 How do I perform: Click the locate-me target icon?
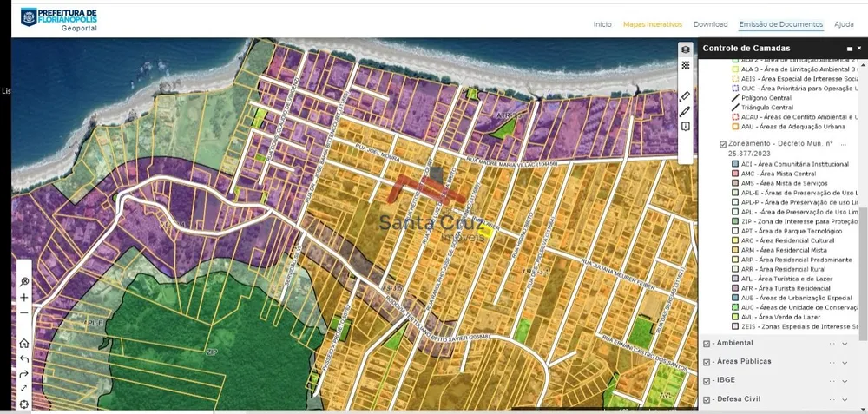23,404
